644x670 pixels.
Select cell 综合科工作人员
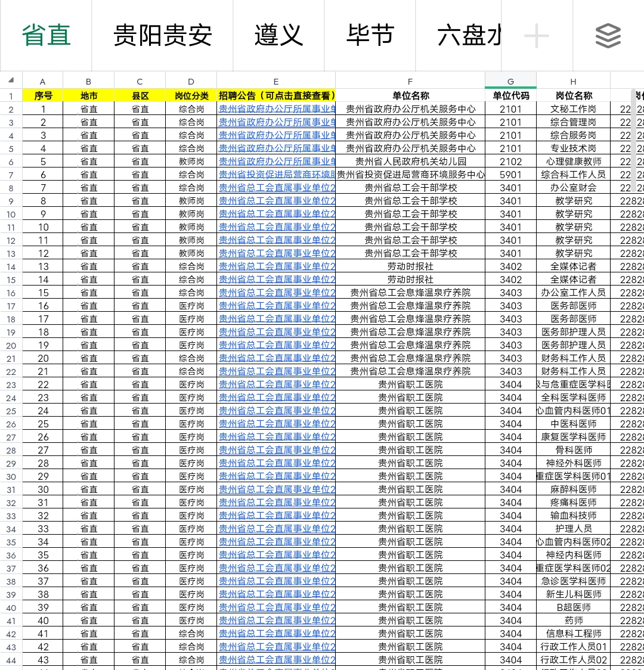[573, 174]
